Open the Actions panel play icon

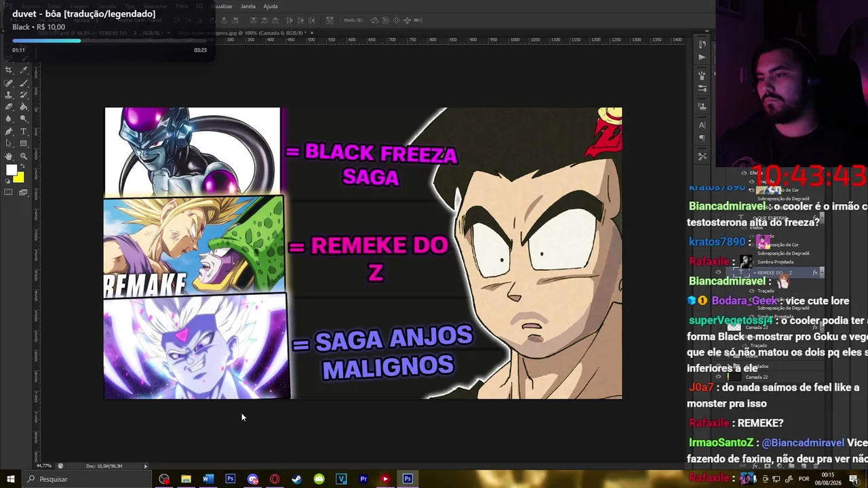click(702, 57)
